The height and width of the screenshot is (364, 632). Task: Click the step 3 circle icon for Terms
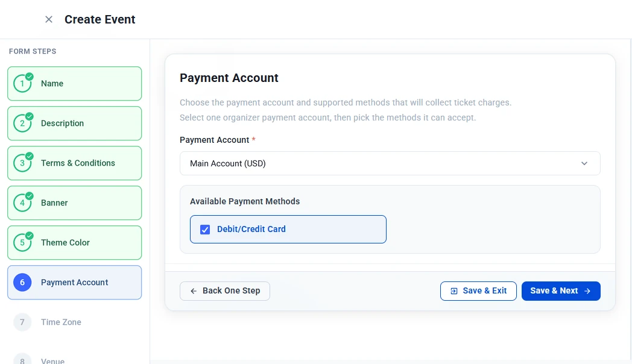tap(22, 163)
